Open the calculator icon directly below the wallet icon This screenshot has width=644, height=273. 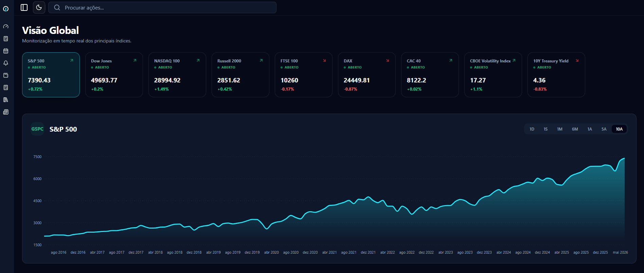tap(6, 87)
